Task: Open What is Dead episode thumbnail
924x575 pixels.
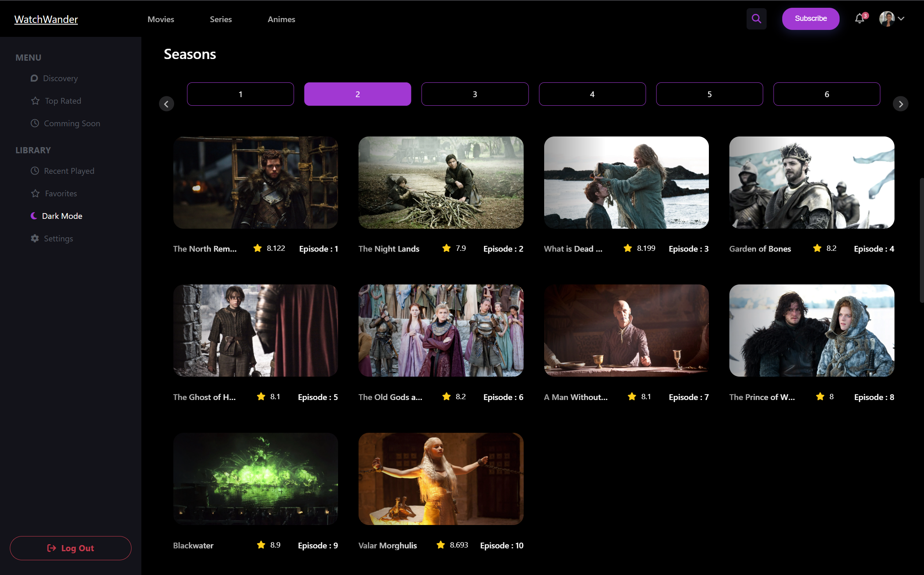Action: click(x=626, y=182)
